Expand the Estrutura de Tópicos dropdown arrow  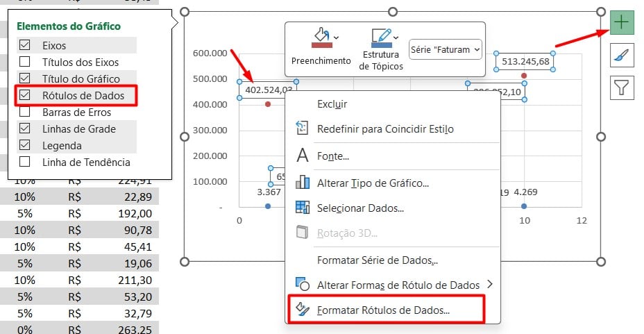(396, 37)
